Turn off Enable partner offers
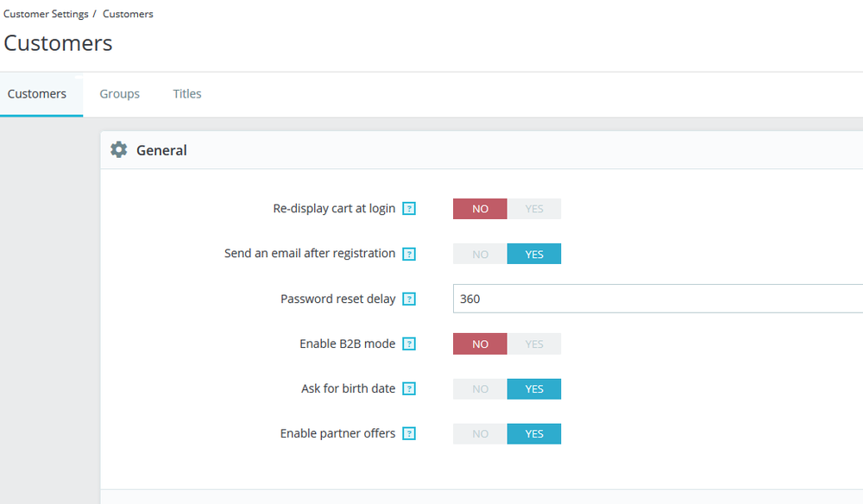Viewport: 863px width, 504px height. (480, 434)
